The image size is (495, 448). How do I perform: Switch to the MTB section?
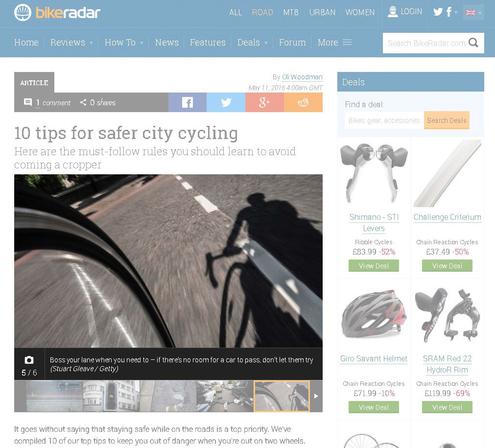pos(291,12)
